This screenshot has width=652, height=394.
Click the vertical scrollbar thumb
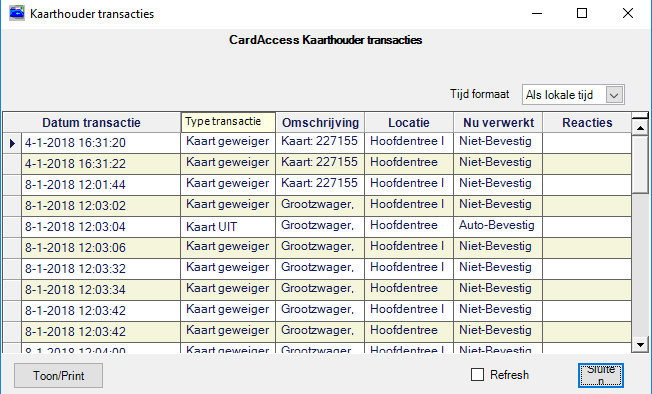[640, 164]
